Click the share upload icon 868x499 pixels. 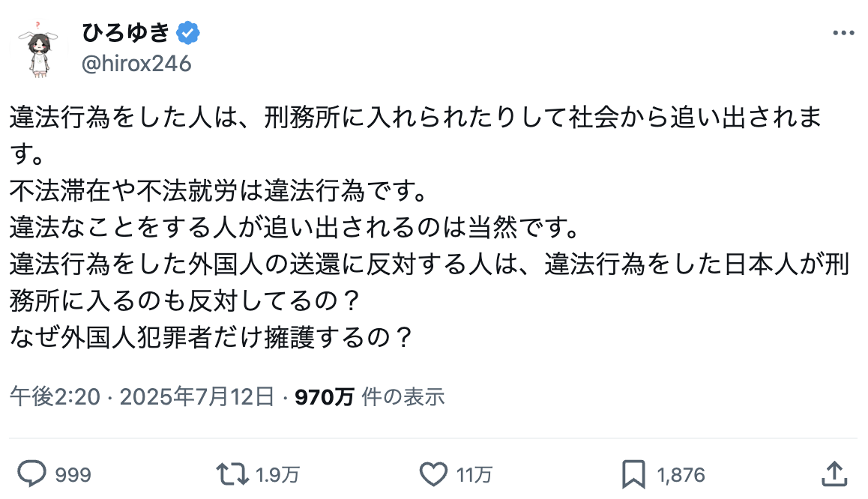[x=835, y=474]
